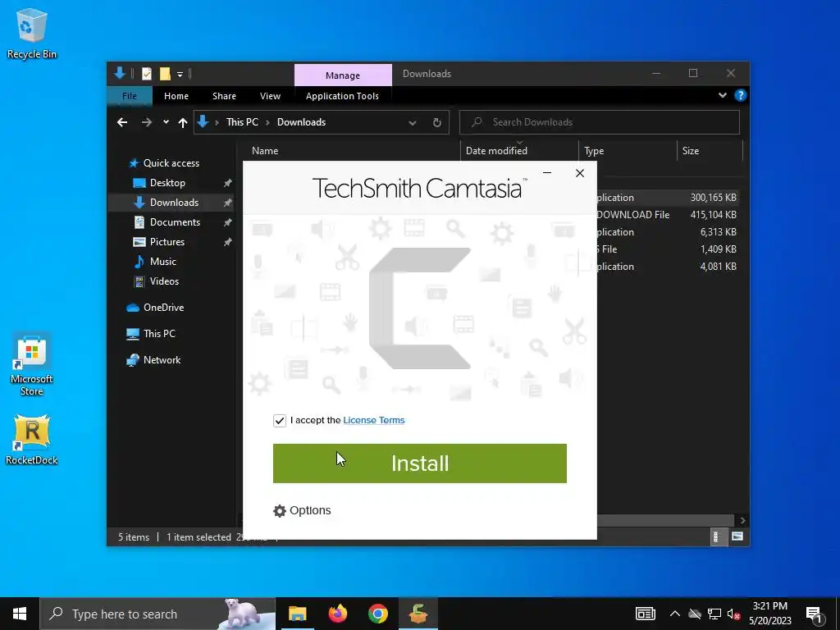The width and height of the screenshot is (840, 630).
Task: Uncheck the I accept the License Terms checkbox
Action: (x=279, y=421)
